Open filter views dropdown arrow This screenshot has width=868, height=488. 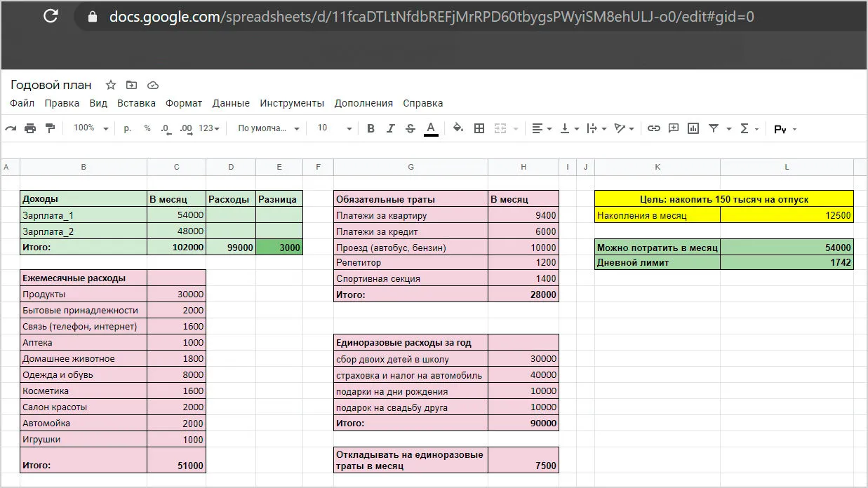(728, 129)
